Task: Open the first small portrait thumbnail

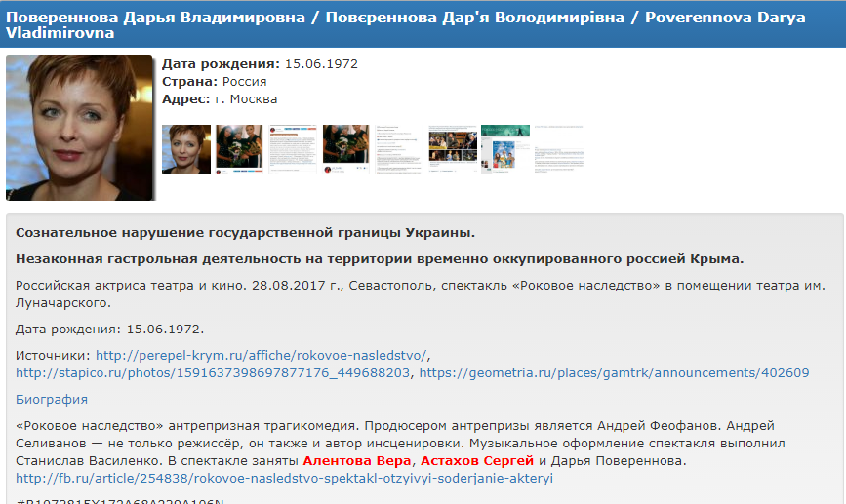Action: click(185, 149)
